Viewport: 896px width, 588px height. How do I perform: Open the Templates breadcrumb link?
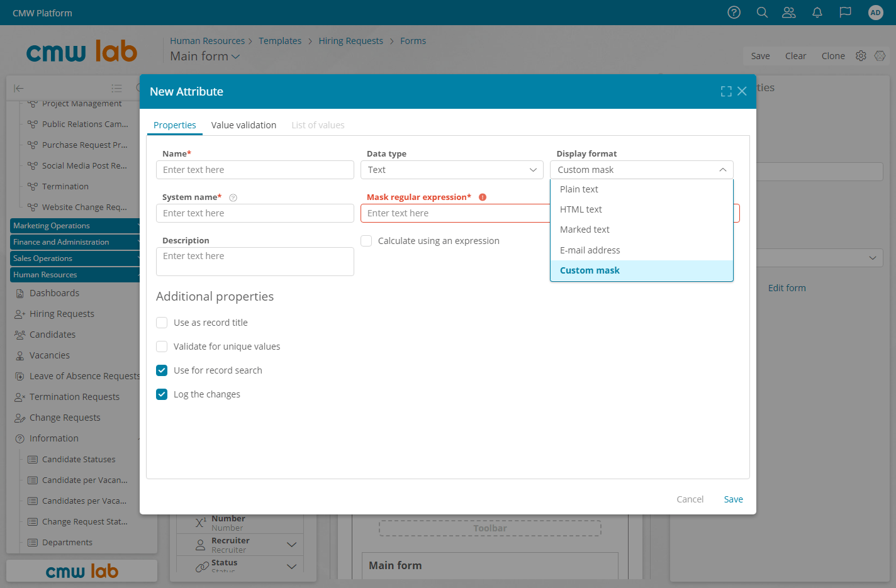(280, 41)
